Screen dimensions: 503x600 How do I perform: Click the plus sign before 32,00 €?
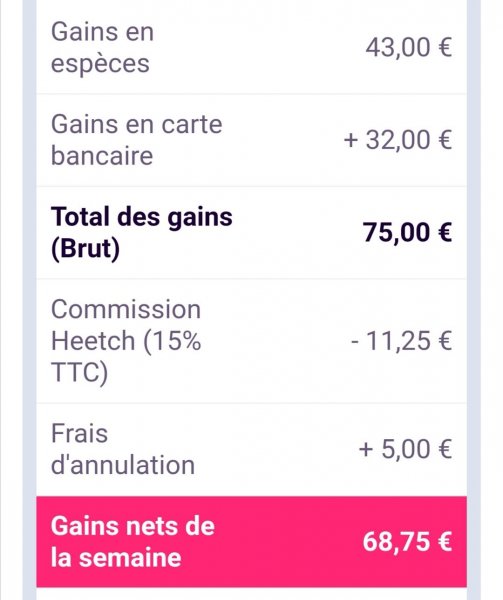tap(350, 140)
